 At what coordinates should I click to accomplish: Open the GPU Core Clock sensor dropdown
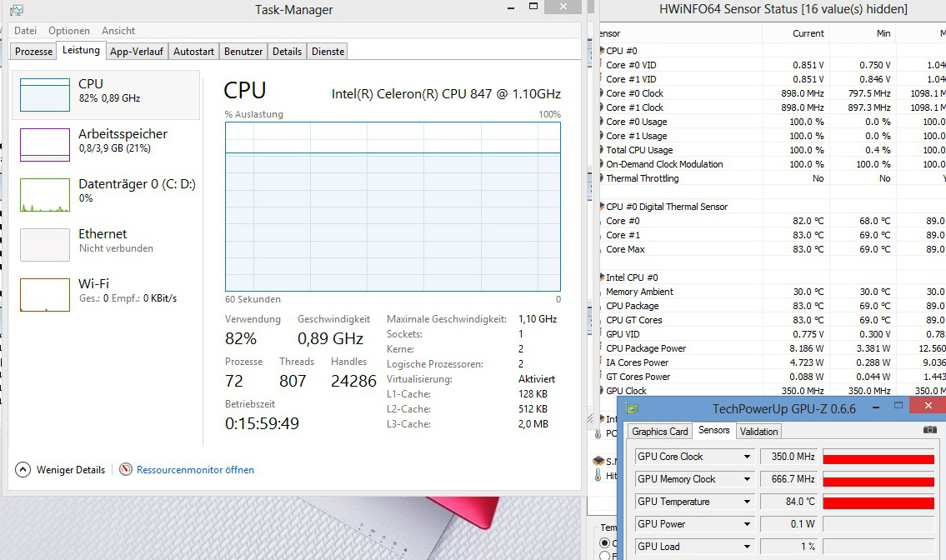coord(747,457)
